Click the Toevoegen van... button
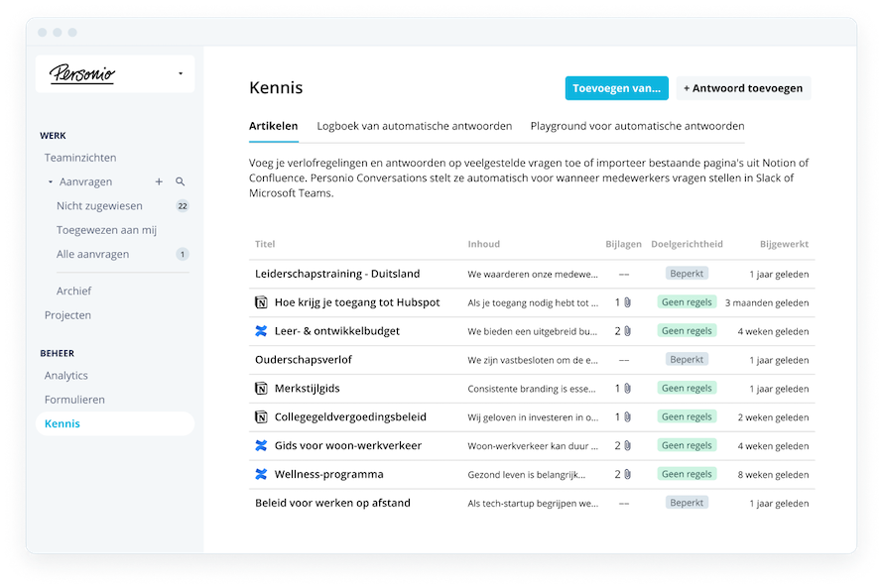This screenshot has height=588, width=883. [617, 88]
